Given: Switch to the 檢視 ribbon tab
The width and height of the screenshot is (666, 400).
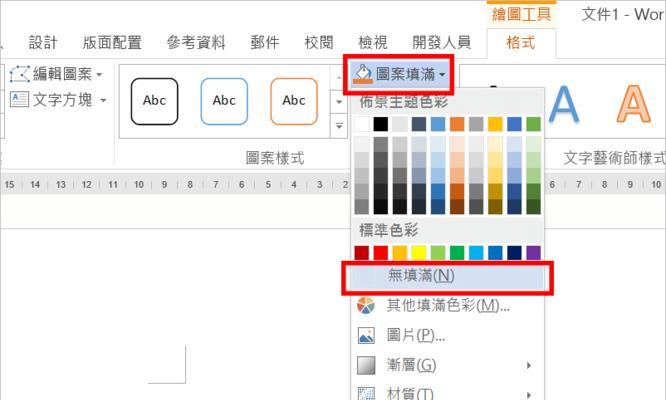Looking at the screenshot, I should click(x=373, y=42).
